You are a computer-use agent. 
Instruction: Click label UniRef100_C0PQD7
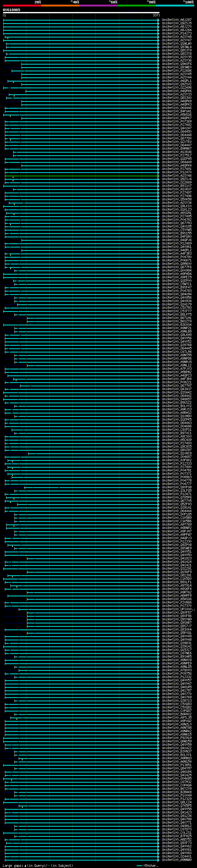click(x=176, y=711)
